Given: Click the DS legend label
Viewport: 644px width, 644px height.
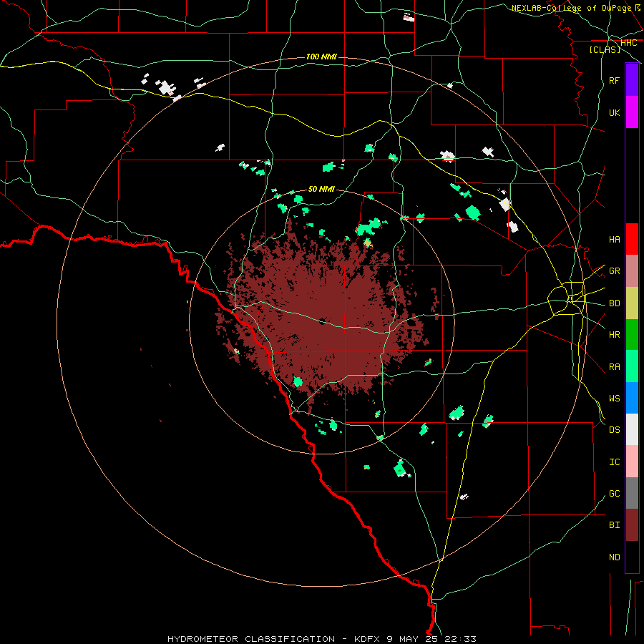Looking at the screenshot, I should click(x=614, y=429).
